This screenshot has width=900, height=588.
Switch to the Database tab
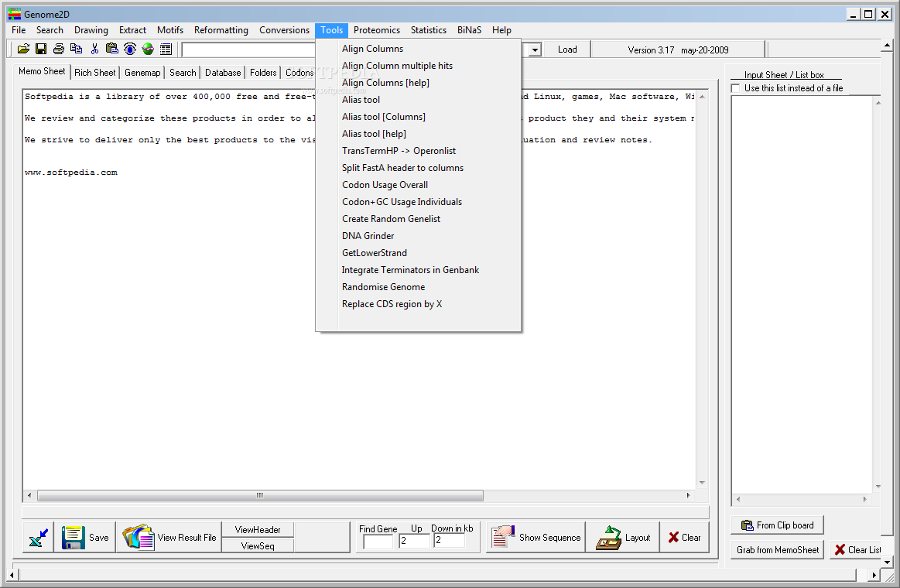pyautogui.click(x=223, y=72)
